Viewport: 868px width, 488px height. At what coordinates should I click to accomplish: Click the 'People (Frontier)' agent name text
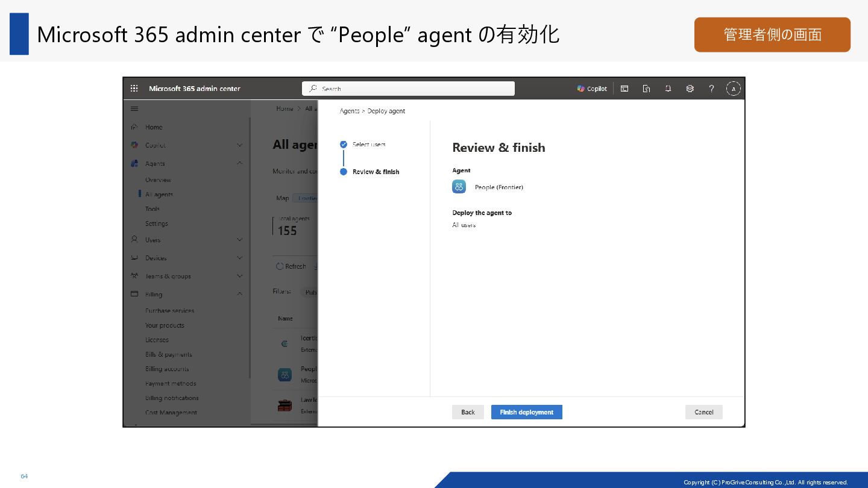click(x=499, y=187)
